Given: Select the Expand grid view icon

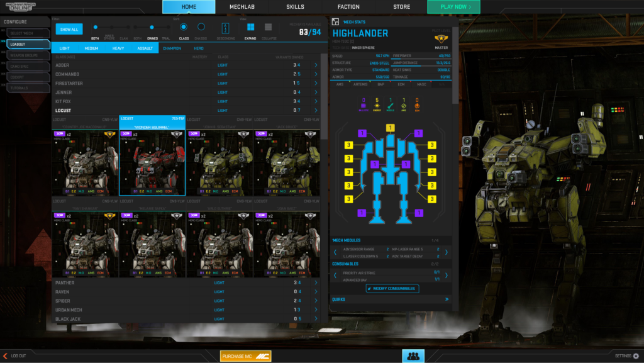Looking at the screenshot, I should click(x=250, y=27).
